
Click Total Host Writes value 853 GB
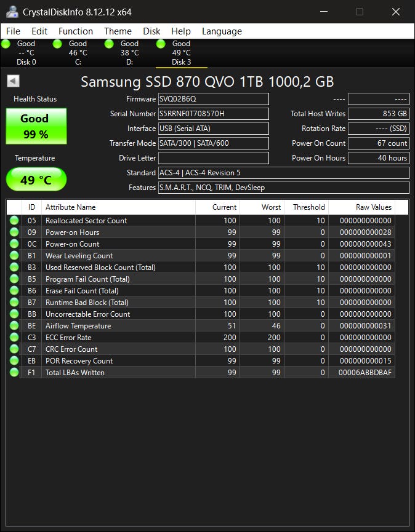tap(379, 114)
